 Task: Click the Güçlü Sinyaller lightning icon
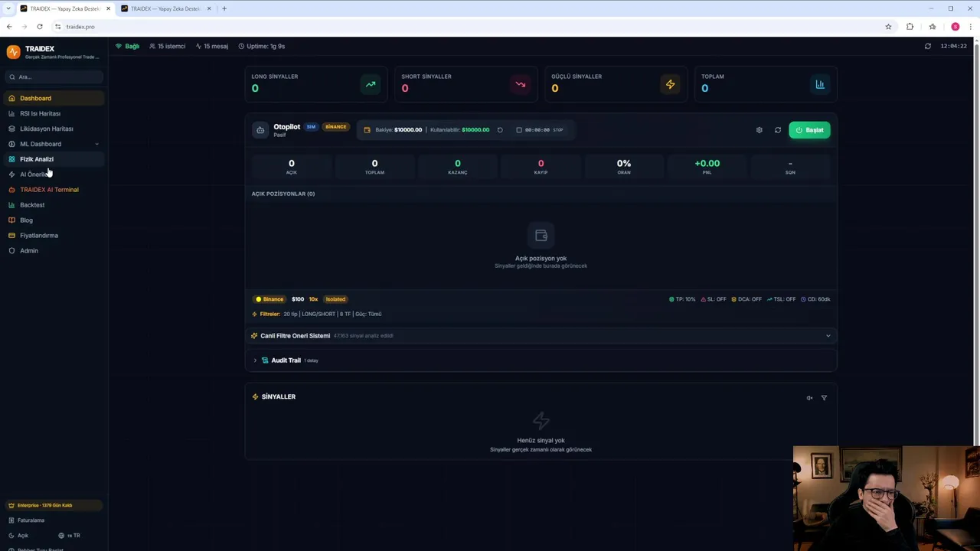pyautogui.click(x=670, y=84)
